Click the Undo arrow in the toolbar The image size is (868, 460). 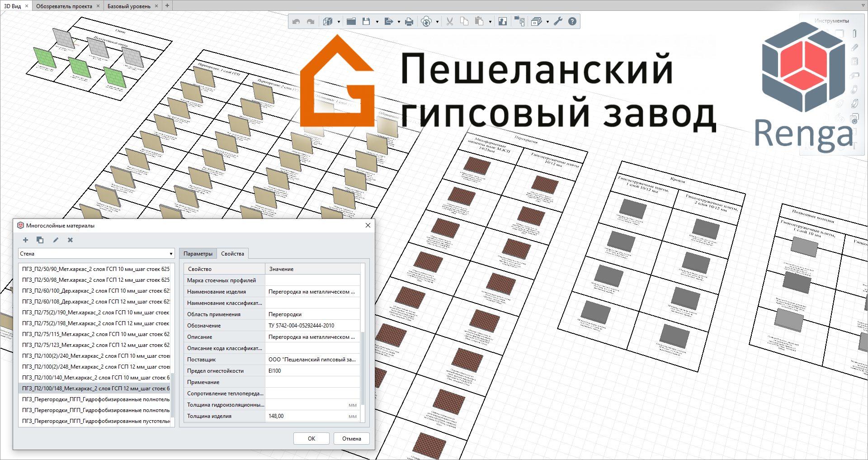296,21
